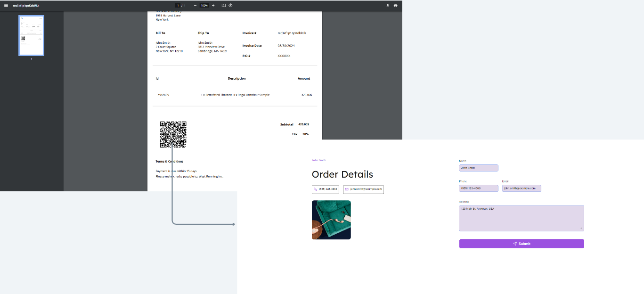The height and width of the screenshot is (294, 644).
Task: Click the Name field containing John Smith
Action: (479, 168)
